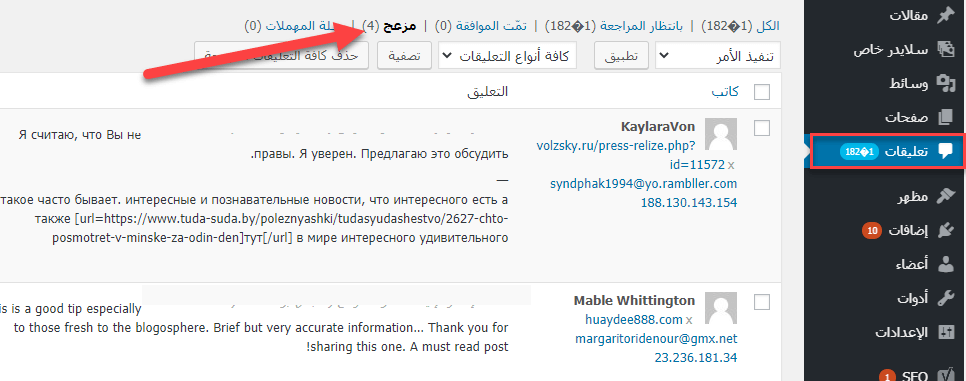
Task: Click the Mable Whittington author name
Action: coord(635,301)
